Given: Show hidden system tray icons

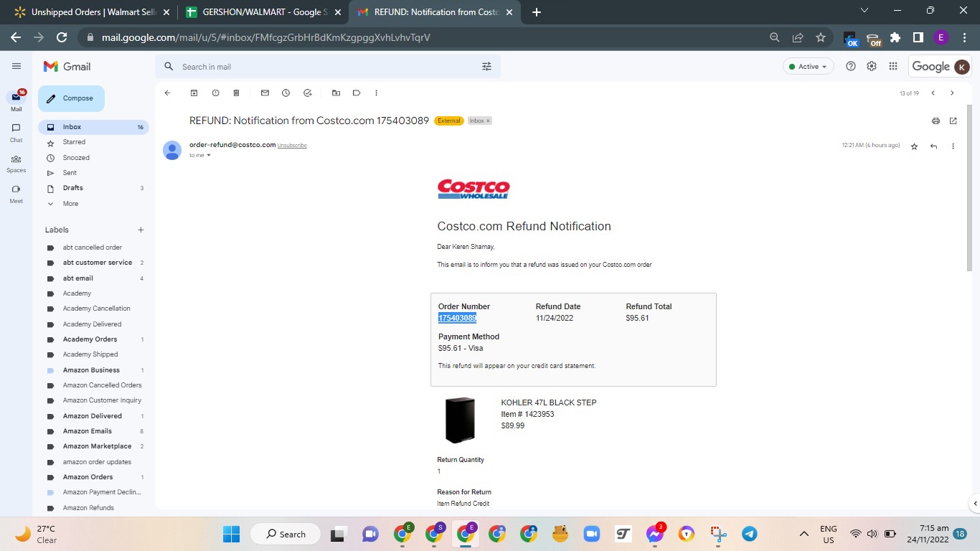Looking at the screenshot, I should (804, 534).
